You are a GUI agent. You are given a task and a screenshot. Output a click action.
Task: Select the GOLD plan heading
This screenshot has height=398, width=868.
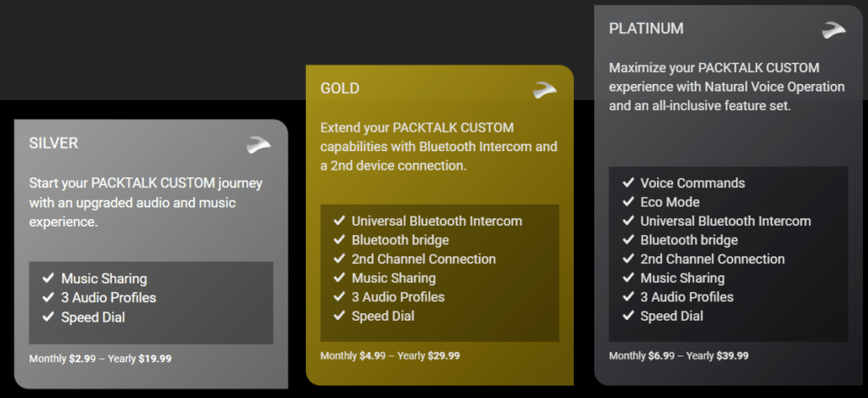pyautogui.click(x=340, y=88)
